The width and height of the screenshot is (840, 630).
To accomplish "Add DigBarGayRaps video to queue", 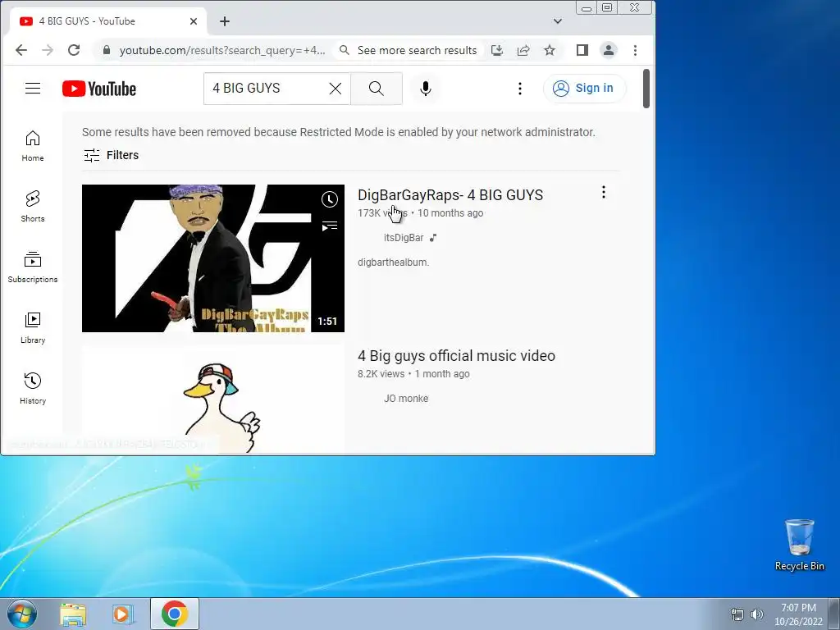I will pos(330,226).
